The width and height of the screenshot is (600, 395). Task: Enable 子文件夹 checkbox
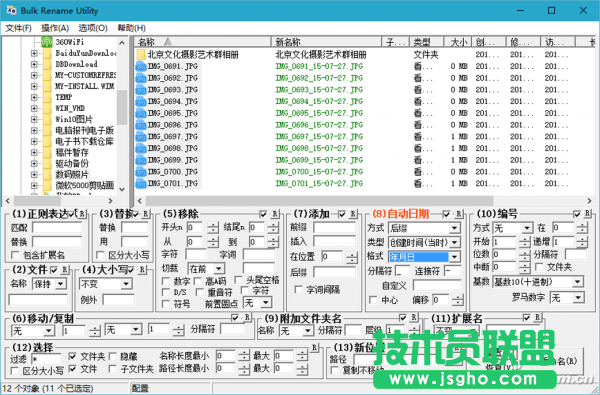[x=112, y=369]
